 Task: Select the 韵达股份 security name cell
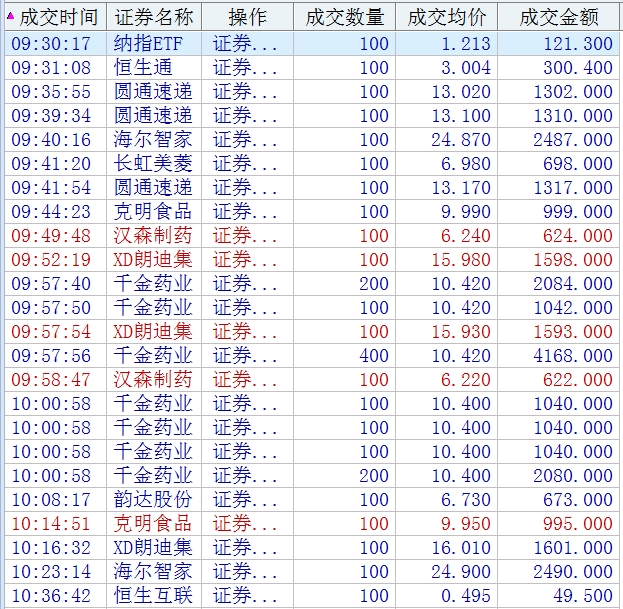(153, 499)
